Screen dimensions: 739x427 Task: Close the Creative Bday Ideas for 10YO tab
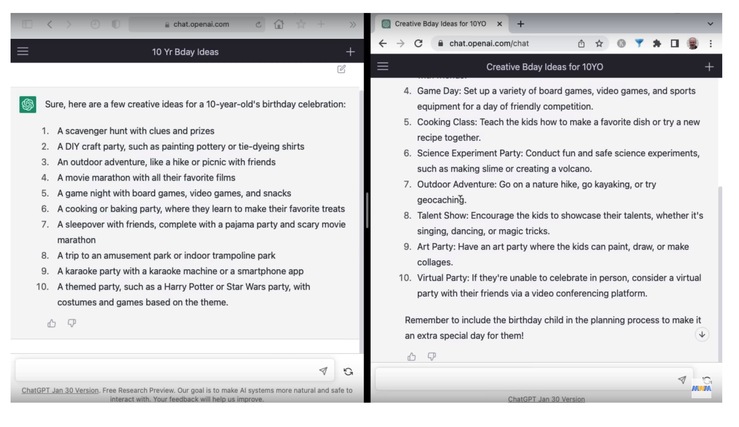500,24
